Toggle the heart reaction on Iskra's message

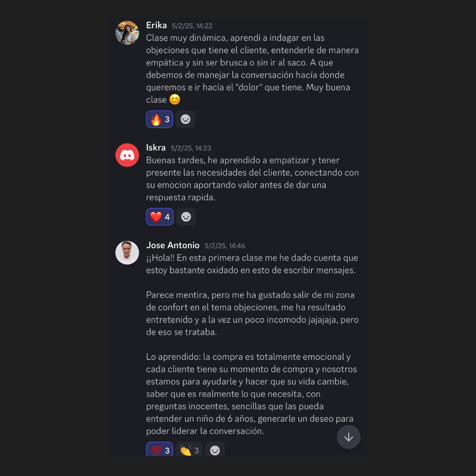pyautogui.click(x=160, y=217)
